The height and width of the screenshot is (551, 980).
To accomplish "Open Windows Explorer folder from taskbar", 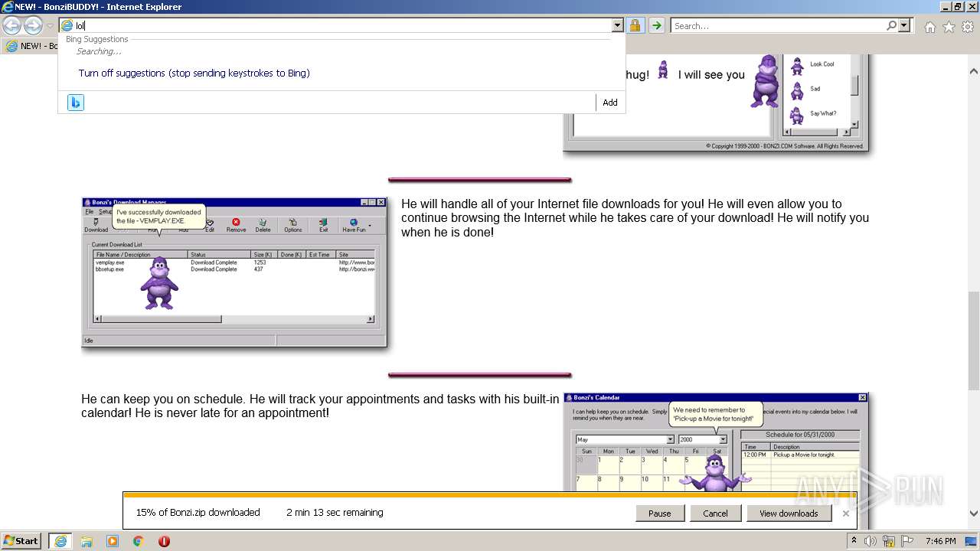I will pos(87,541).
